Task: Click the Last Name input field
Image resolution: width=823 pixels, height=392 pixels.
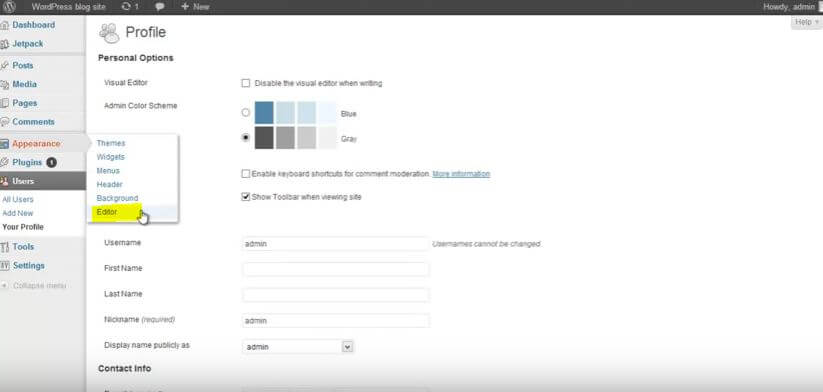Action: 335,295
